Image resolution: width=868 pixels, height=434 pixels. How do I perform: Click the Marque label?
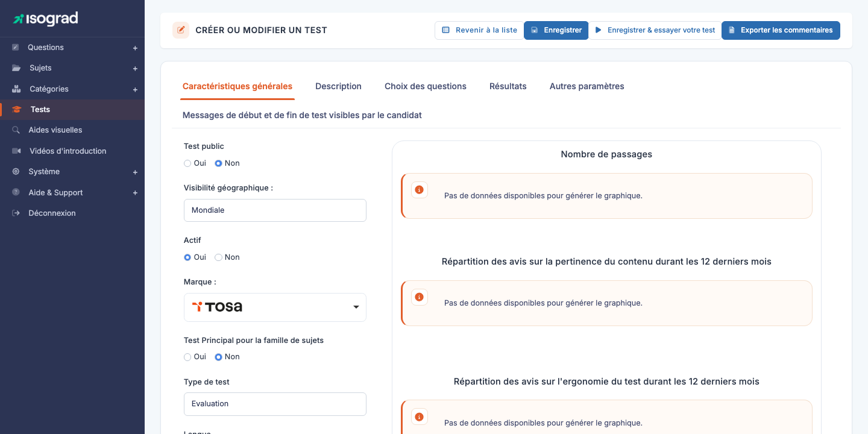pos(200,282)
